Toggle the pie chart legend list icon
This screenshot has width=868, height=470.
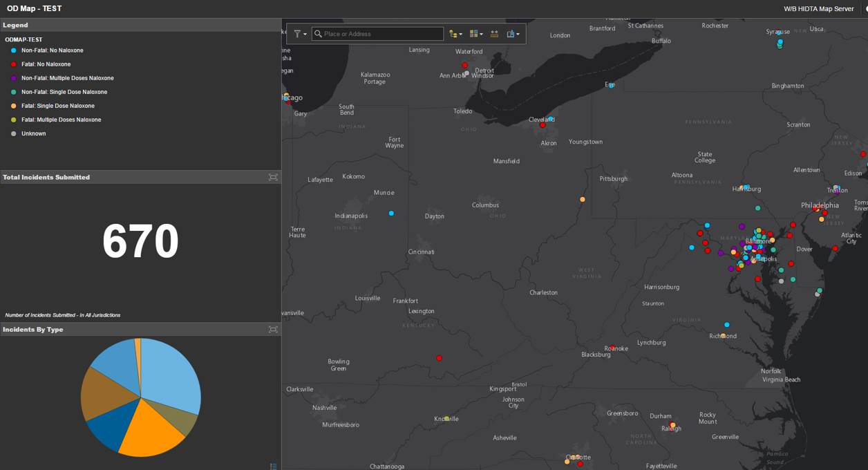274,466
